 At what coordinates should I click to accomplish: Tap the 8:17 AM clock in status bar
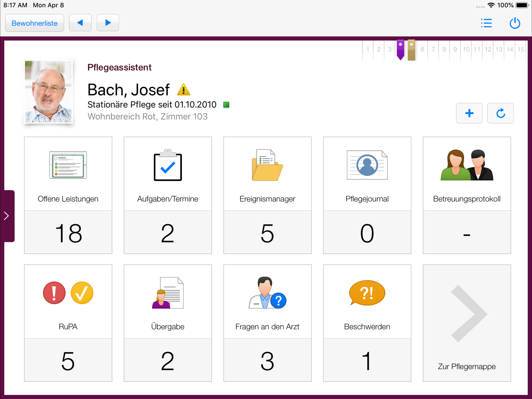click(15, 5)
